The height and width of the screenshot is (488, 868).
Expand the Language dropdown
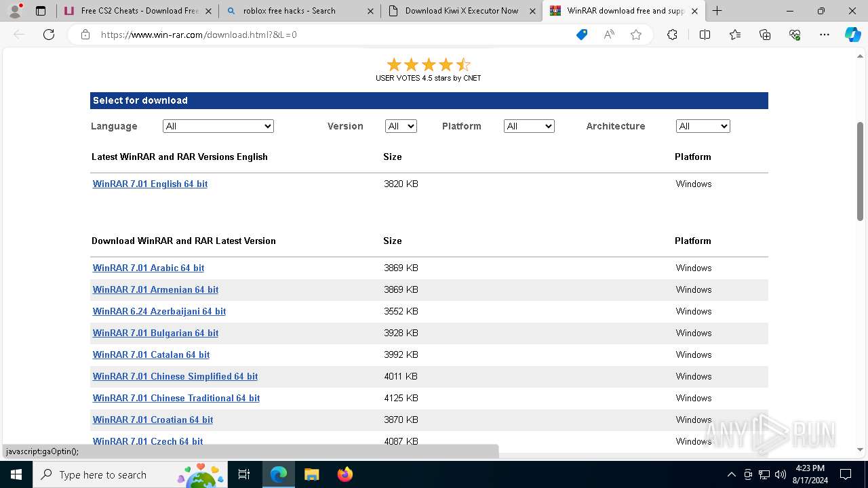point(218,126)
